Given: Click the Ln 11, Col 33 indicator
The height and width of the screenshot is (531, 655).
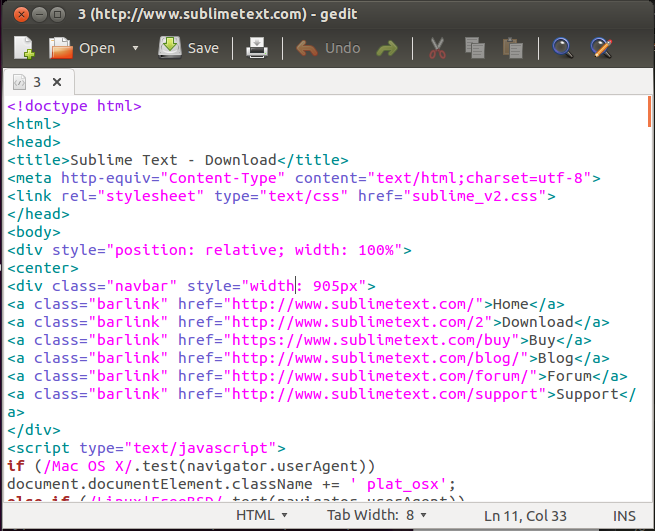Looking at the screenshot, I should click(525, 516).
